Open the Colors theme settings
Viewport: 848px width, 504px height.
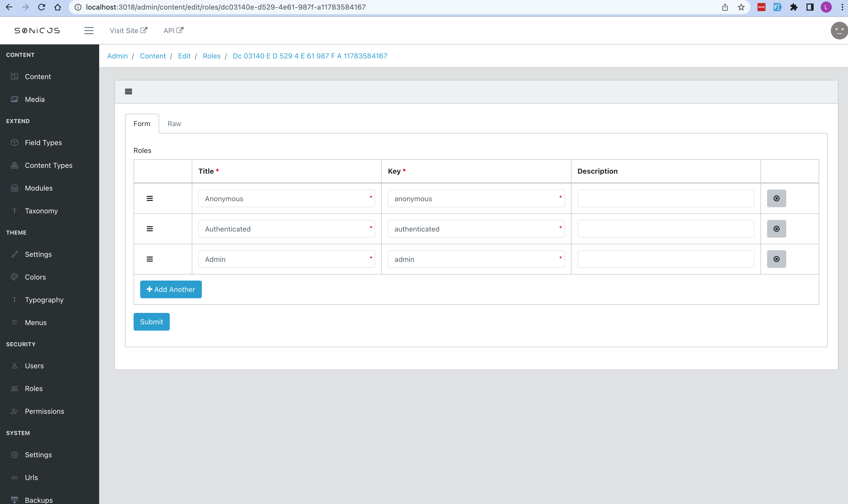(35, 277)
